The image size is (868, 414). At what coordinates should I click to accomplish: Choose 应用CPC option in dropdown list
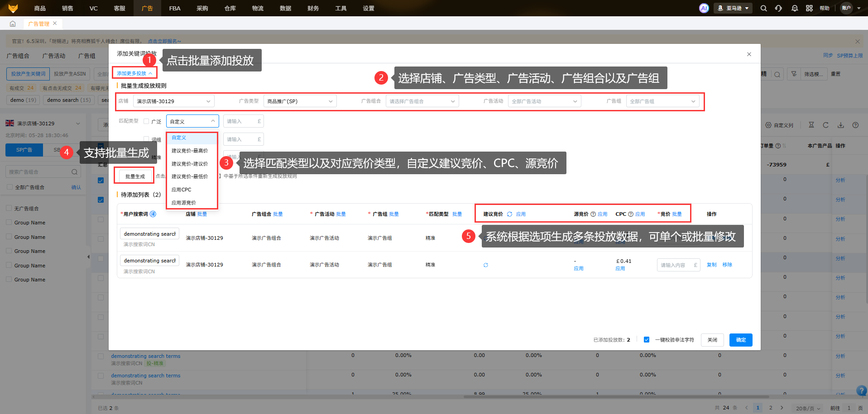coord(182,190)
